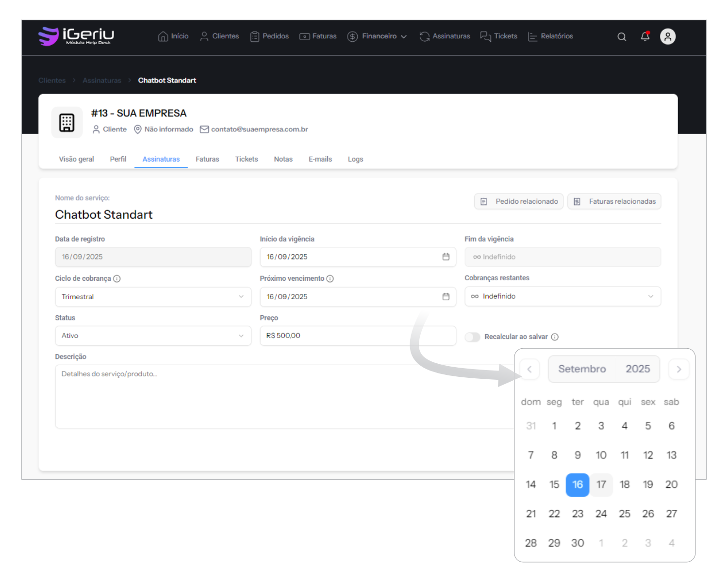Expand Cobranças restantes dropdown
The height and width of the screenshot is (582, 728).
coord(563,296)
